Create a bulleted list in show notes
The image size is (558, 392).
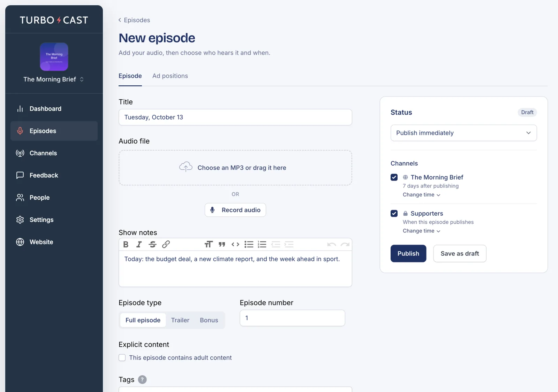pos(249,245)
